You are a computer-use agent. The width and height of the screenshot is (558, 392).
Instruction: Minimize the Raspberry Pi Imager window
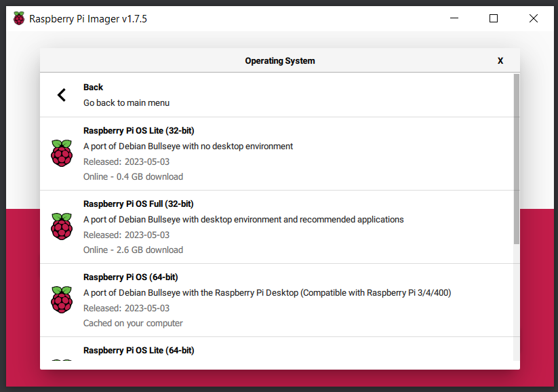[454, 18]
